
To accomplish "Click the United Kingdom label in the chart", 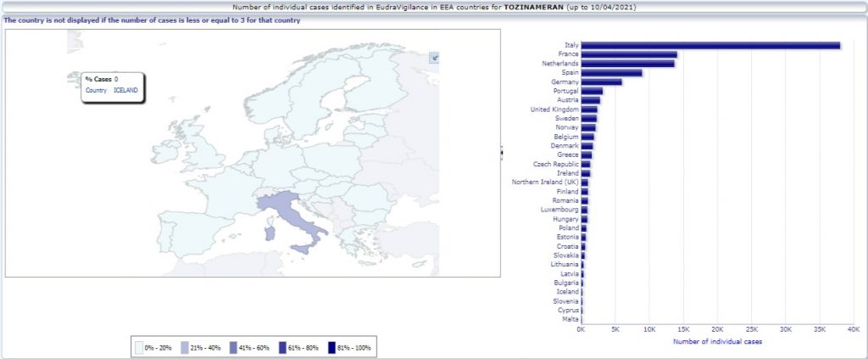I will click(554, 109).
